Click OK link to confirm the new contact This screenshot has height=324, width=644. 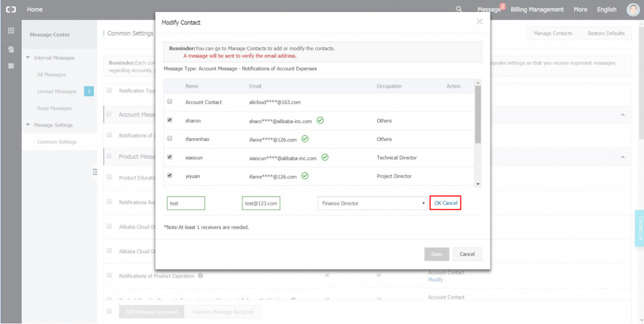click(x=438, y=203)
